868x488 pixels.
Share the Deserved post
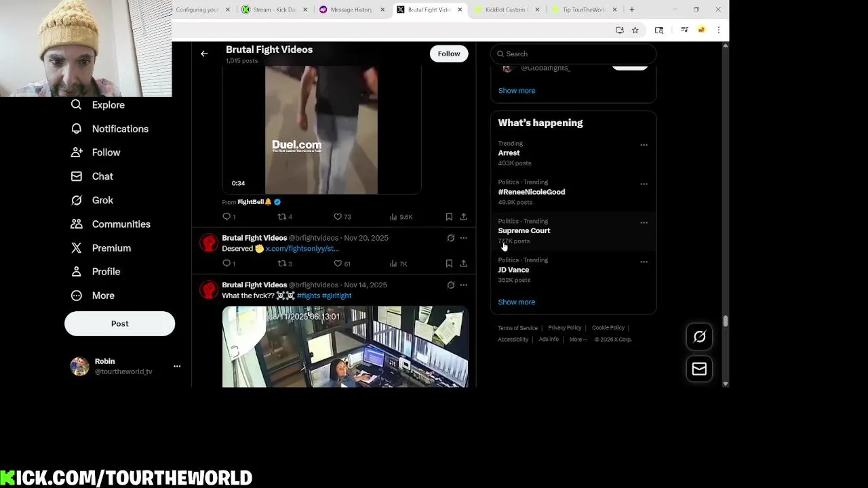tap(463, 264)
